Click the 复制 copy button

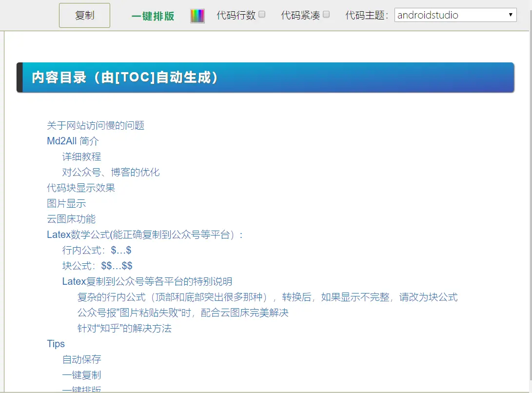84,15
